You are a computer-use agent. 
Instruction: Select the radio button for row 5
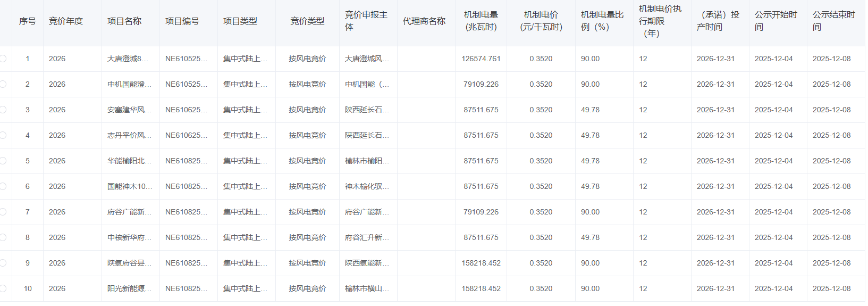coord(3,161)
